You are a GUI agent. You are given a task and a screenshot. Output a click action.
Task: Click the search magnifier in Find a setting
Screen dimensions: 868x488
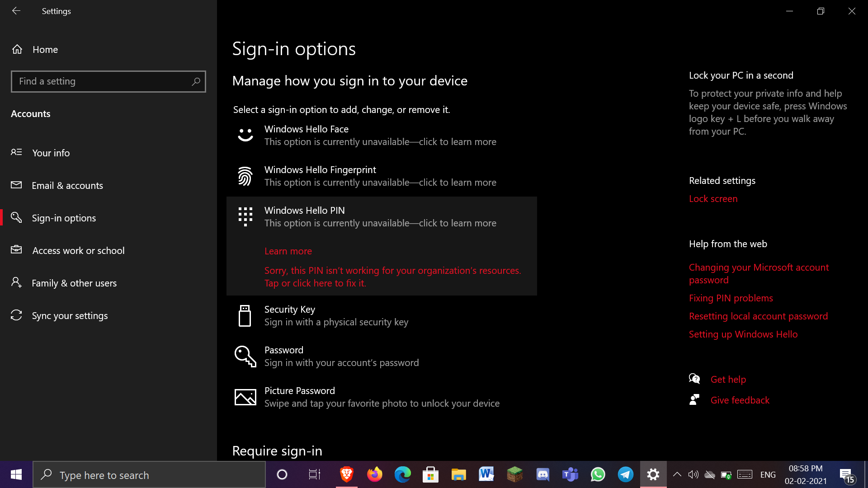[x=196, y=81]
